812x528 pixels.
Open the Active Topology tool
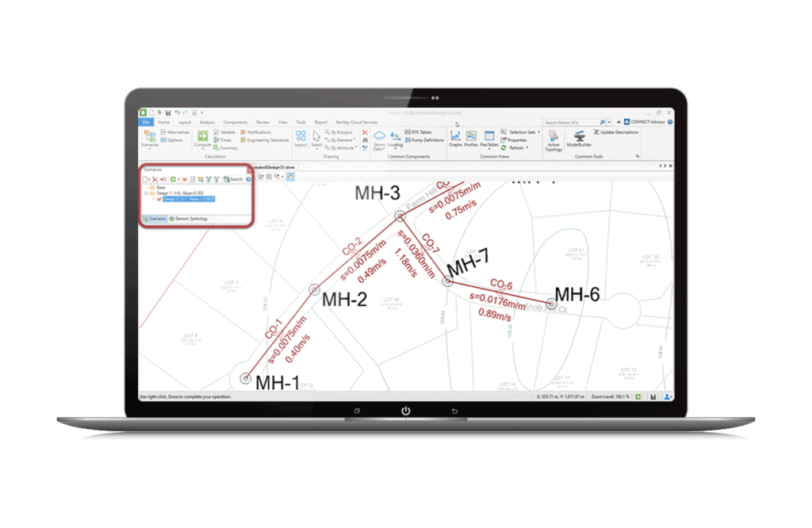click(552, 140)
